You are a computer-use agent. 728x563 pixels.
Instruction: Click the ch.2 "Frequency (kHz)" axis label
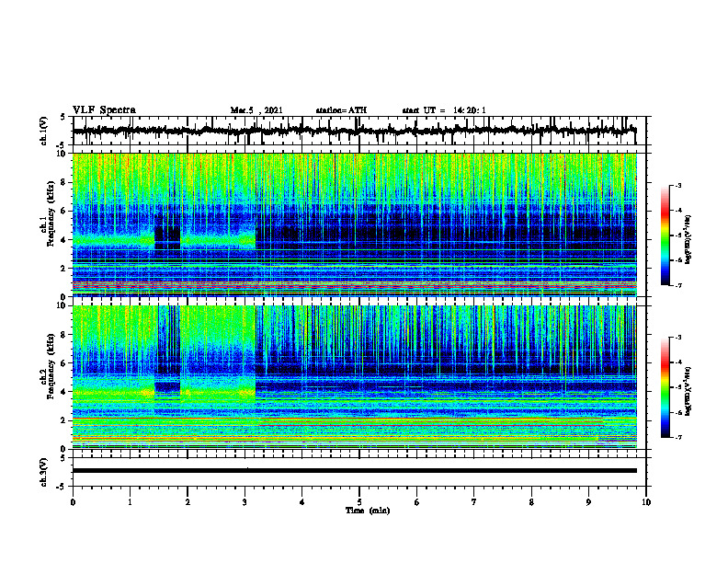click(x=51, y=366)
